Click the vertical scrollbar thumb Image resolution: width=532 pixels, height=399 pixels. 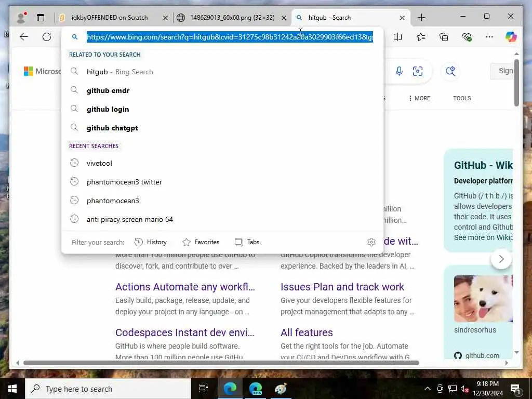(516, 83)
